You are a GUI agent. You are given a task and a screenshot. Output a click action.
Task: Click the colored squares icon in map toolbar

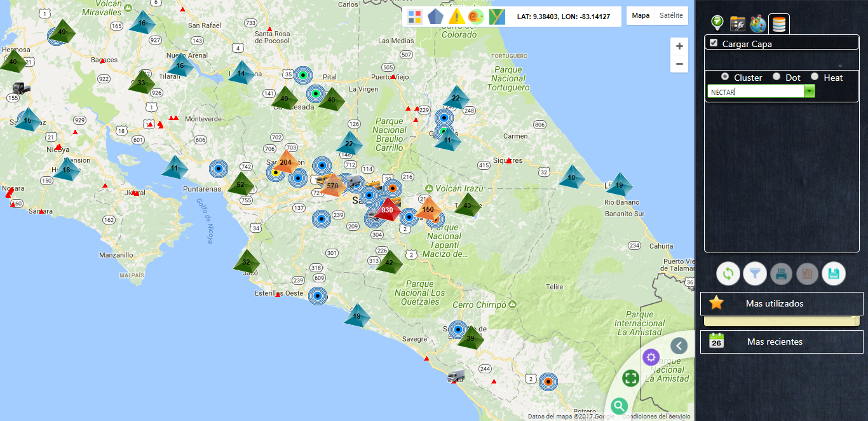coord(414,17)
